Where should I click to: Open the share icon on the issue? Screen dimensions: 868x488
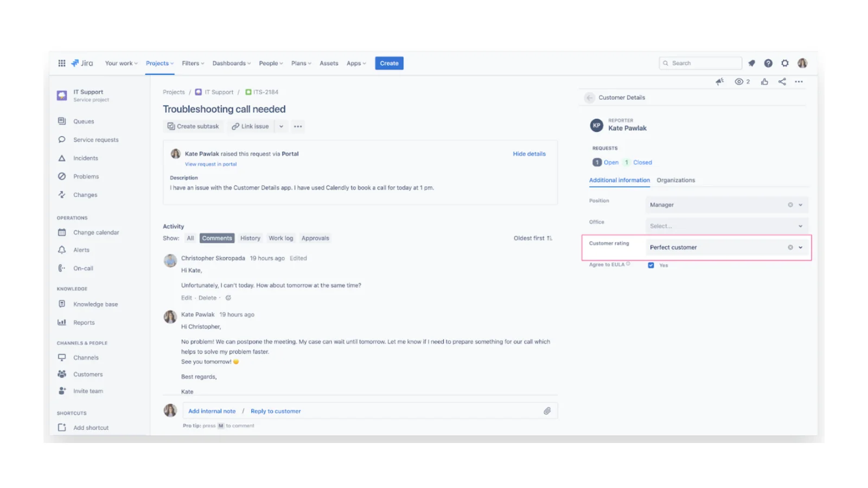(x=782, y=81)
